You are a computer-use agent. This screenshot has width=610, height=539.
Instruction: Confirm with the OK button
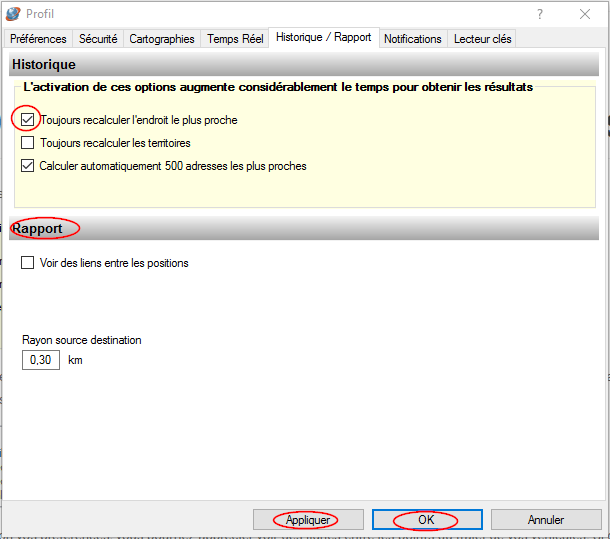[426, 520]
